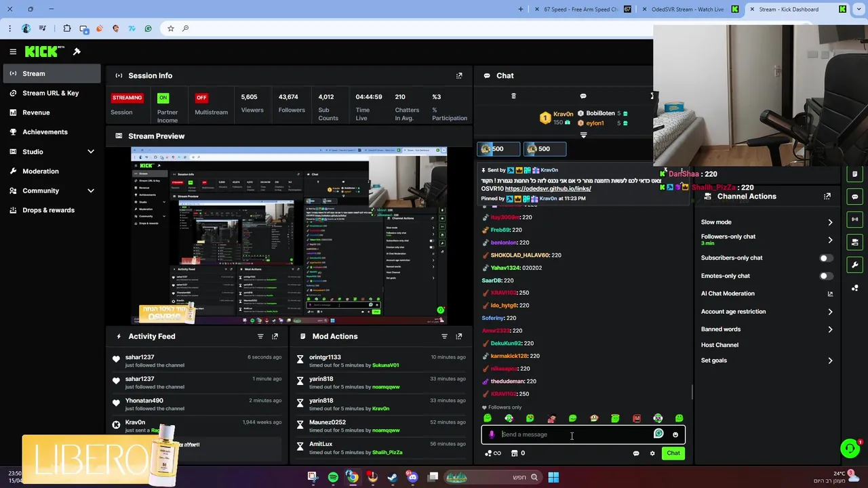Open the hamburger menu next to Kick logo
868x488 pixels.
[x=13, y=52]
